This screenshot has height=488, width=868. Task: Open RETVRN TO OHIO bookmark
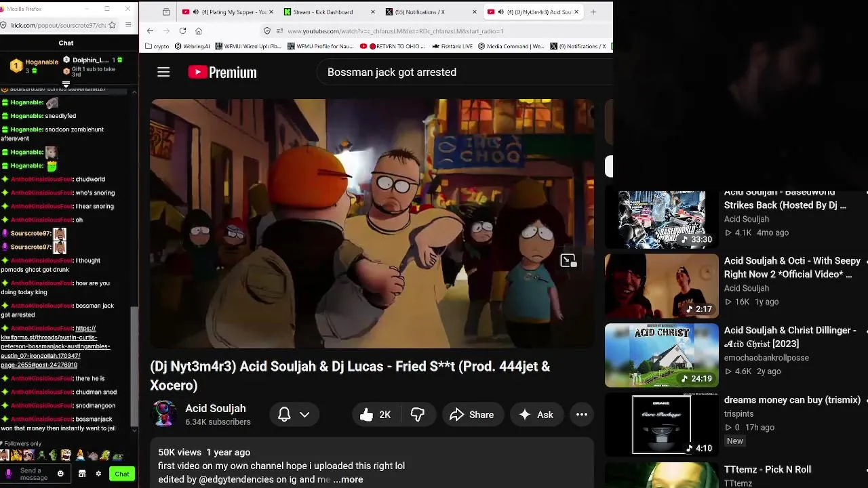click(393, 47)
